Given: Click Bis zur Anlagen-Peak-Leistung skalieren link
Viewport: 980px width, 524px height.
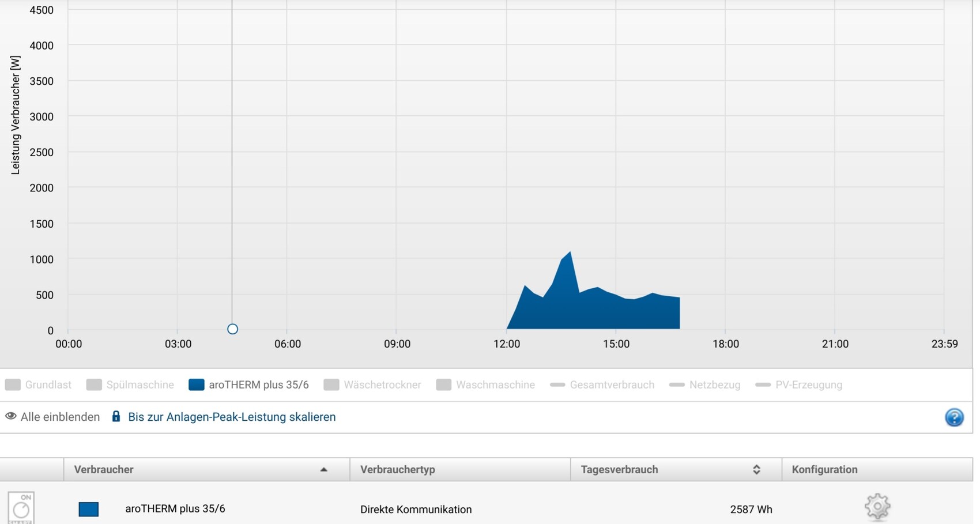Looking at the screenshot, I should click(232, 417).
